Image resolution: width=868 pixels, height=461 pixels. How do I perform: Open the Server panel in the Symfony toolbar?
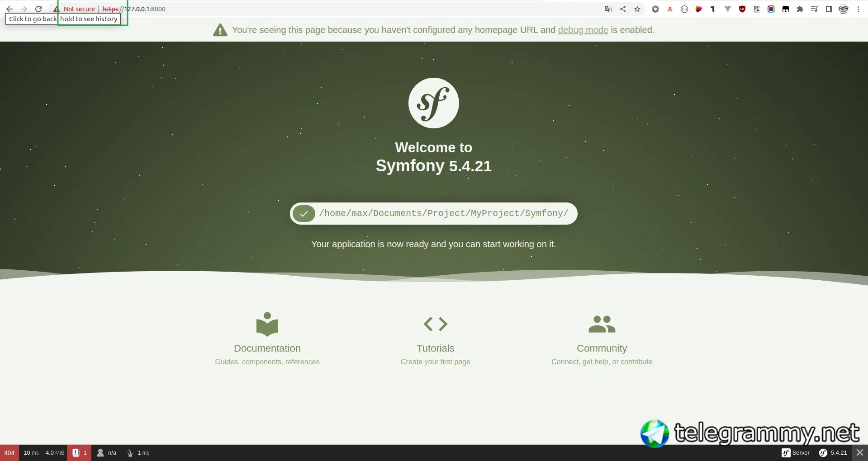pyautogui.click(x=796, y=453)
